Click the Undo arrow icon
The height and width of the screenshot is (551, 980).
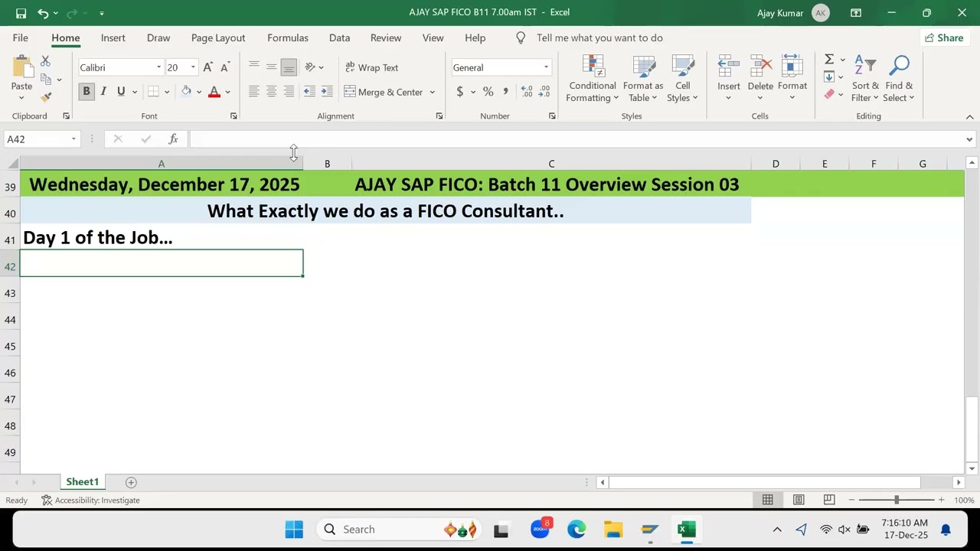point(43,13)
